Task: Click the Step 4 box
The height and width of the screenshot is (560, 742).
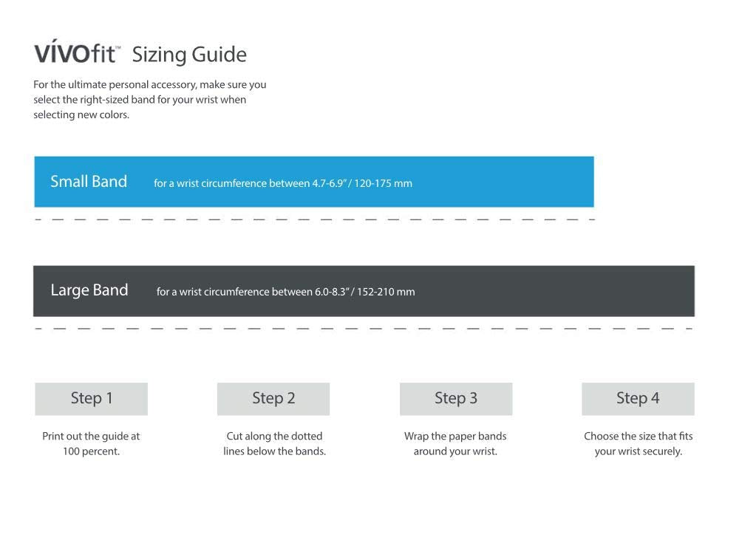Action: coord(638,399)
